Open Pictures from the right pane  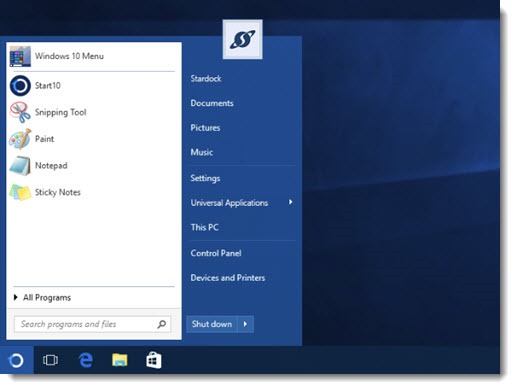coord(205,128)
